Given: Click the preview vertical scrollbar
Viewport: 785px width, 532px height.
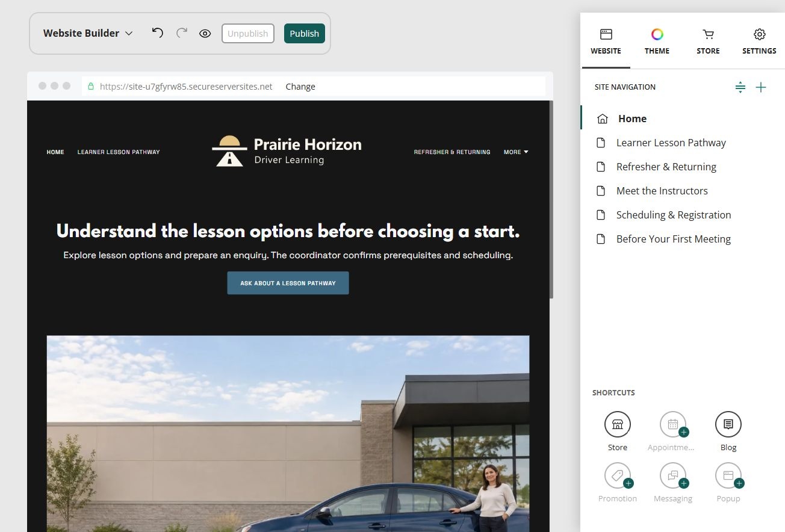Looking at the screenshot, I should [x=551, y=200].
